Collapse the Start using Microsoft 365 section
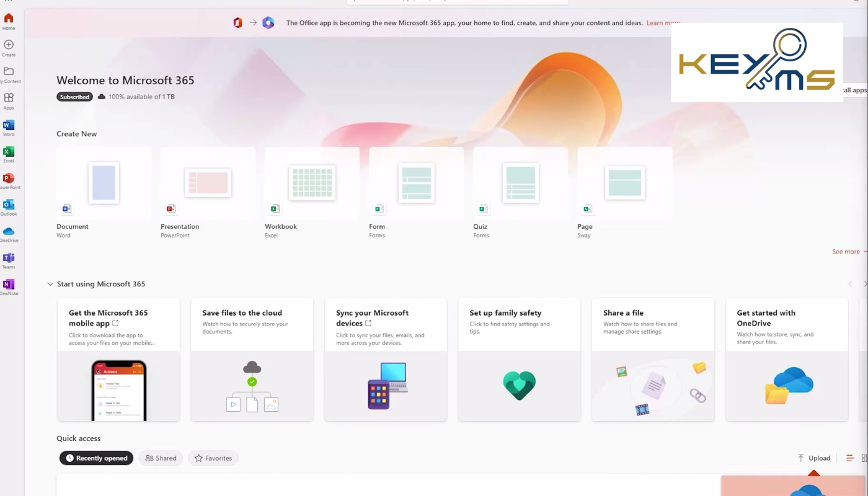Screen dimensions: 868x496 tap(50, 284)
